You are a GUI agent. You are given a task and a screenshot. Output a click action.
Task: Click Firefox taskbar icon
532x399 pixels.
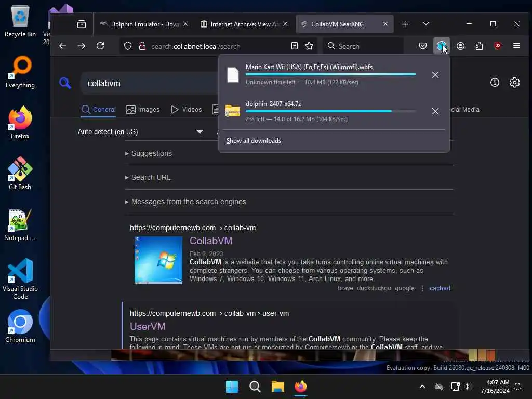point(301,387)
